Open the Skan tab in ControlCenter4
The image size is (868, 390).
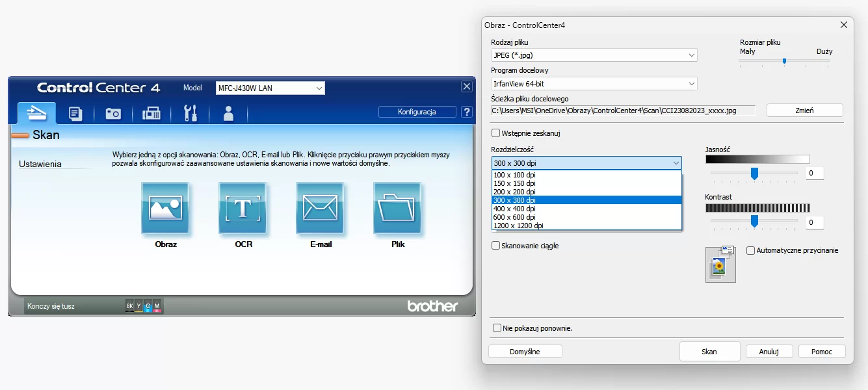(x=36, y=113)
